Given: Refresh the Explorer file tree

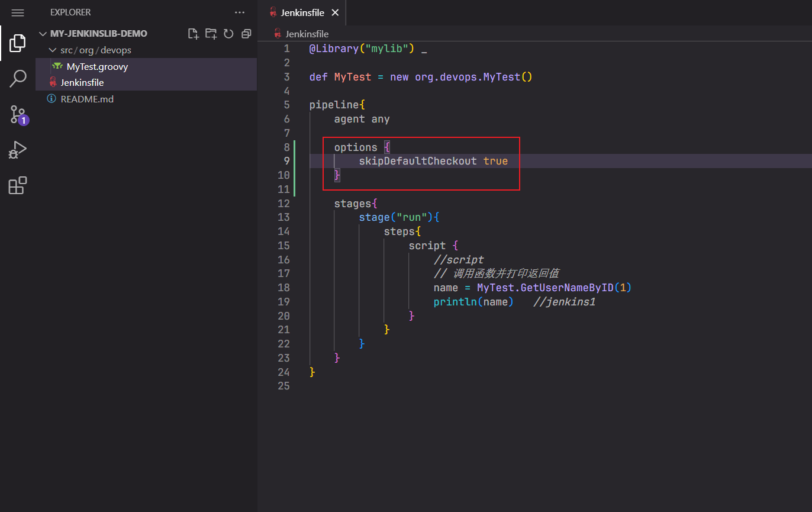Looking at the screenshot, I should tap(228, 34).
